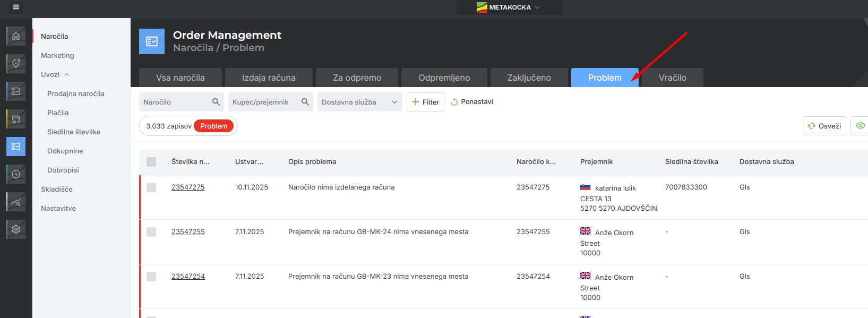Check the box for order 23547255
Image resolution: width=868 pixels, height=318 pixels.
tap(151, 232)
